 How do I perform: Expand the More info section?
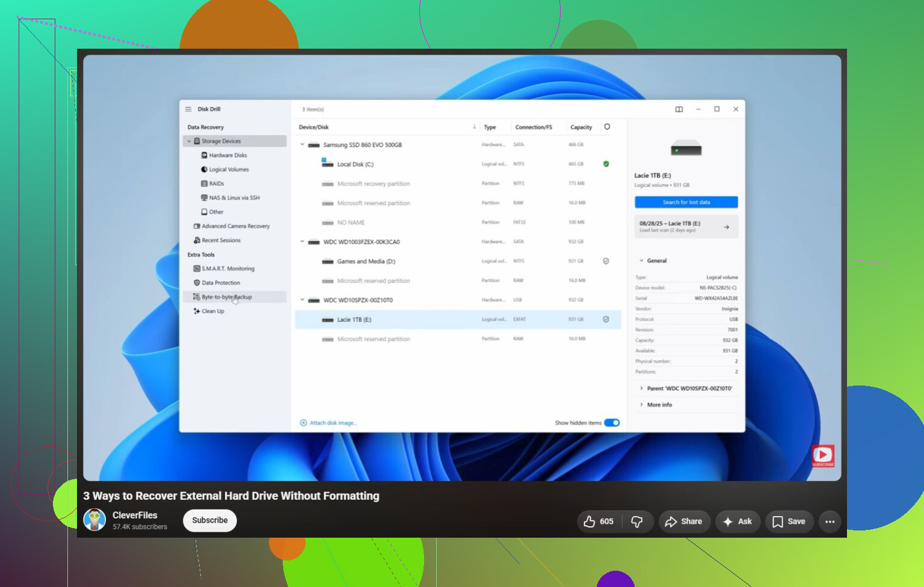click(x=659, y=405)
